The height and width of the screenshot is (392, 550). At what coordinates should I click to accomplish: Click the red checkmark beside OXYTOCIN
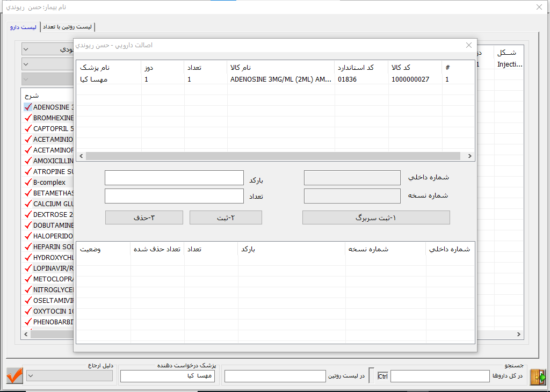(x=28, y=311)
